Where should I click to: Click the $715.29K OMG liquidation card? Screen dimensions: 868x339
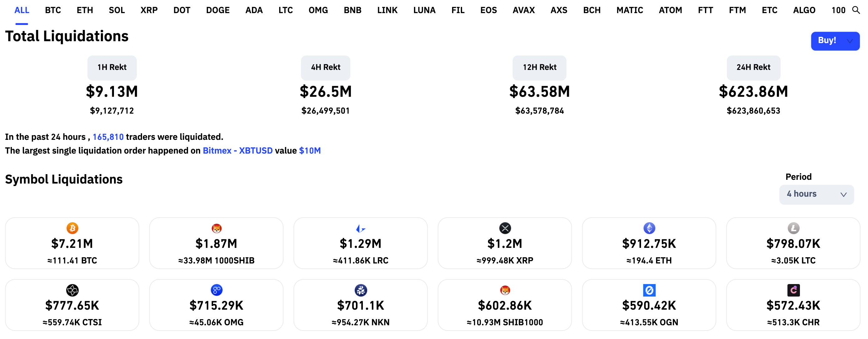(x=216, y=305)
